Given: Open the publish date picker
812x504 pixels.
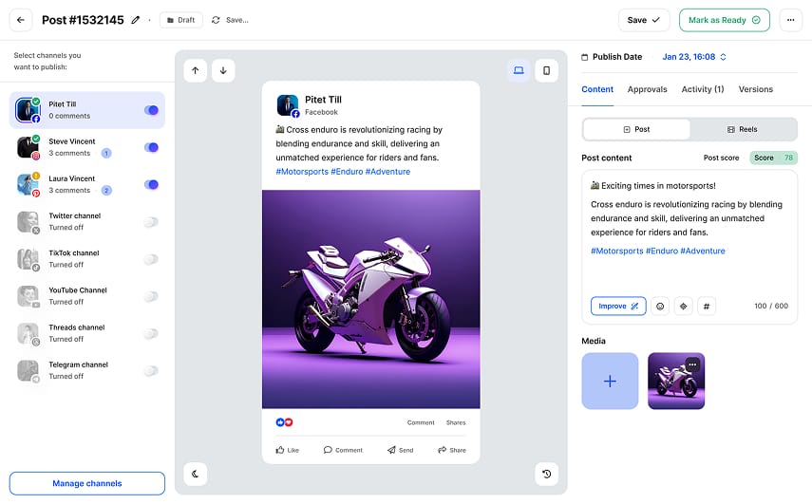Looking at the screenshot, I should tap(695, 57).
